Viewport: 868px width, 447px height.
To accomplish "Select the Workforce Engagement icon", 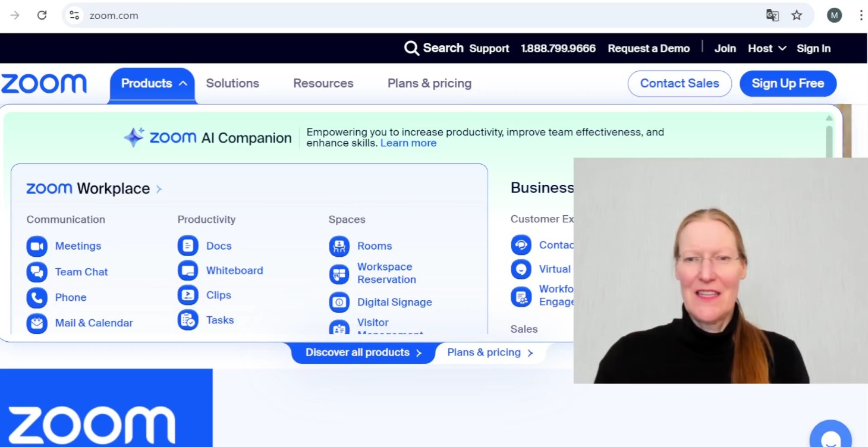I will (521, 296).
